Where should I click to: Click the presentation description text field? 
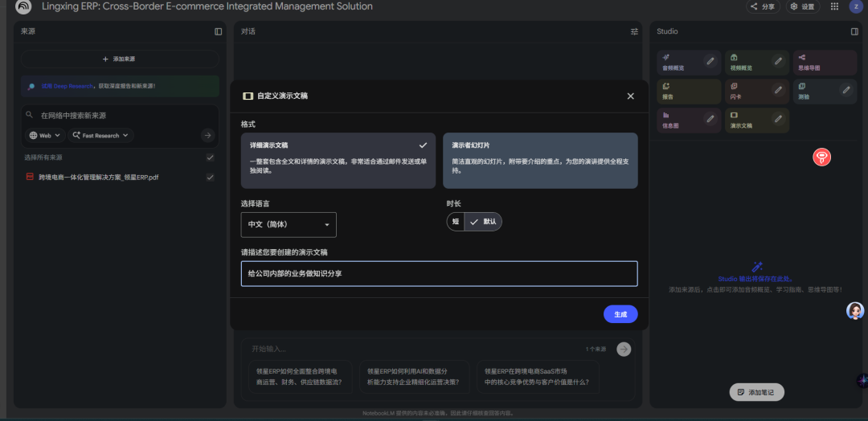coord(439,274)
